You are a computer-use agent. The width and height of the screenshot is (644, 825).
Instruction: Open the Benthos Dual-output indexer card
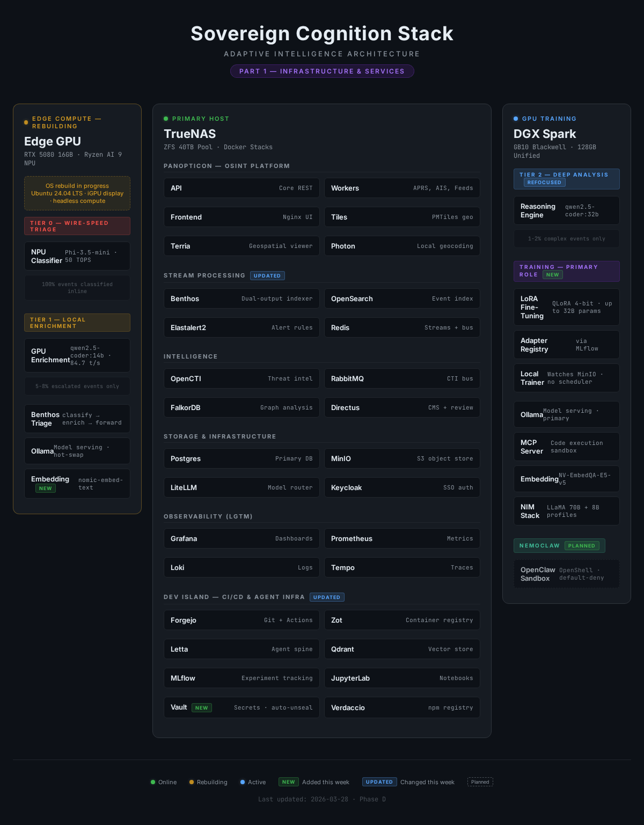[x=241, y=299]
